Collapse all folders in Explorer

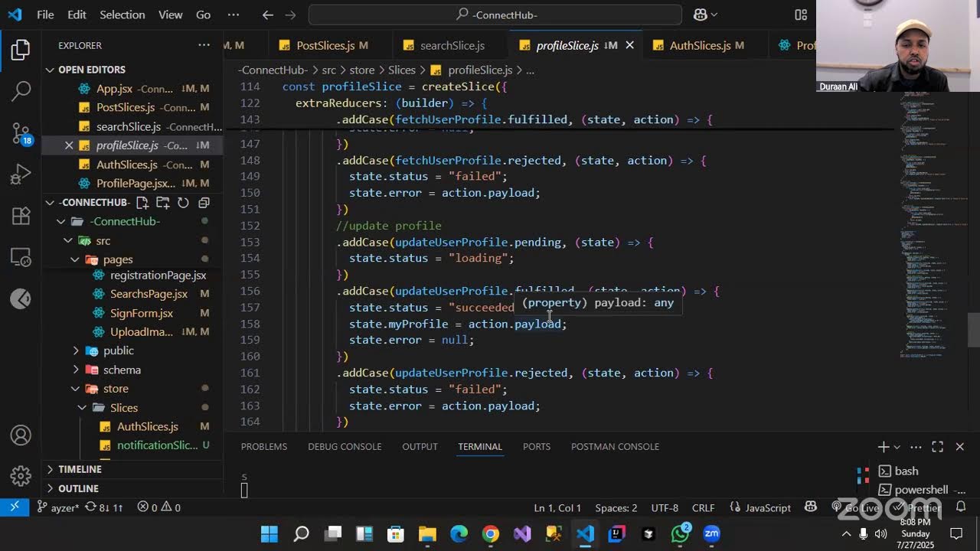[204, 203]
